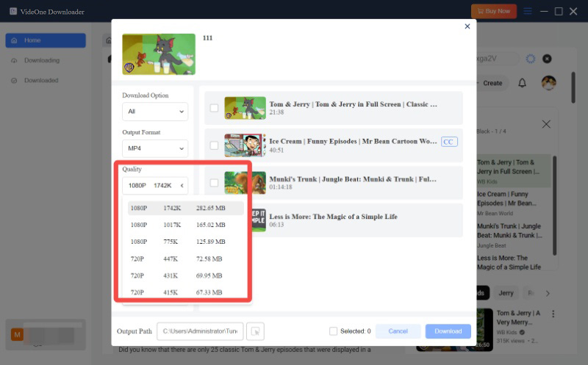588x365 pixels.
Task: Enable the select-all Selected checkbox
Action: click(334, 331)
